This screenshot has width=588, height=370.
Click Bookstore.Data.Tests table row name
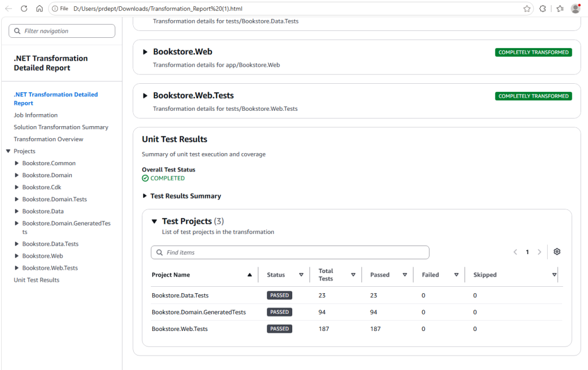[x=180, y=295]
